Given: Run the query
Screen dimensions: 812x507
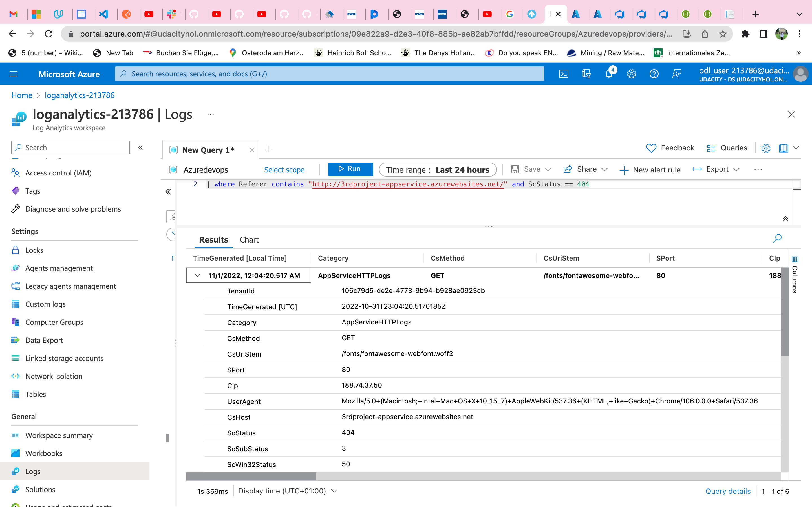Looking at the screenshot, I should (x=350, y=169).
